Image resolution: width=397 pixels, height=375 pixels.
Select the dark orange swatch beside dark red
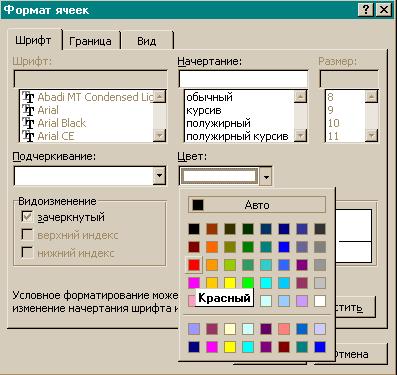pos(212,247)
